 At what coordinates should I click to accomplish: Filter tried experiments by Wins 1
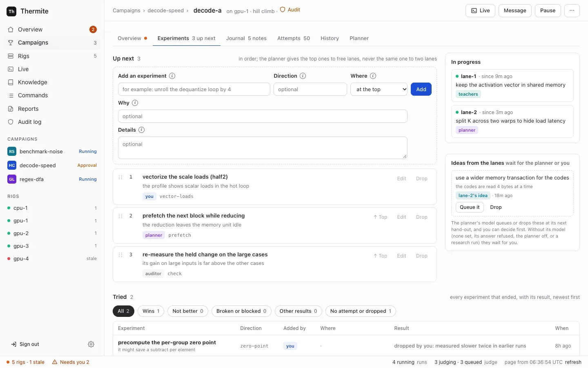pos(151,311)
